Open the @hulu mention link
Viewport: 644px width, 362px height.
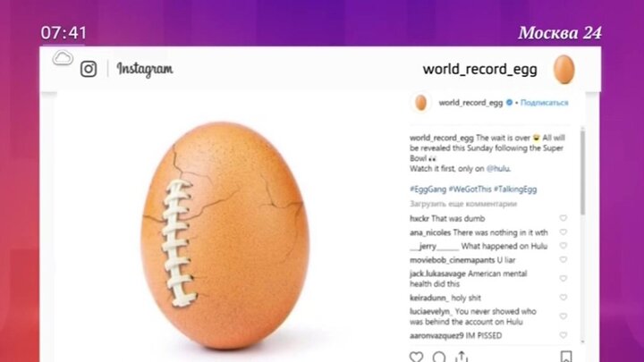[498, 168]
